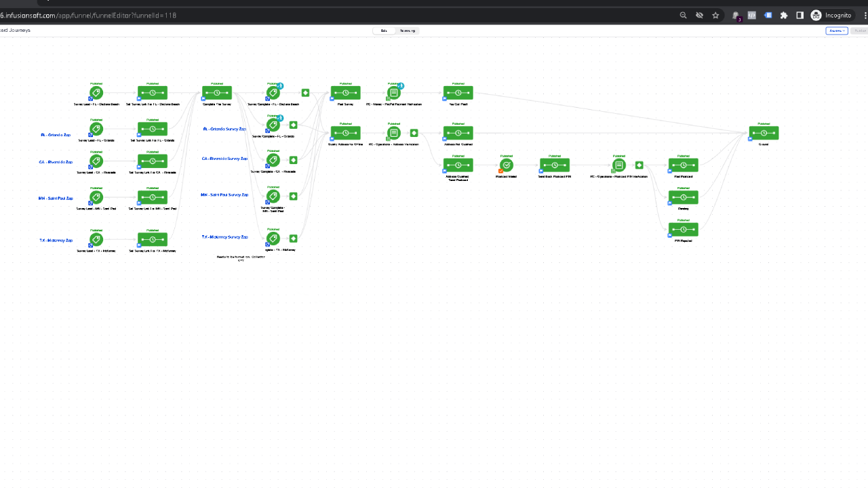Viewport: 868px width, 488px height.
Task: Click the decision diamond after Postcard PIN Verification
Action: point(639,165)
